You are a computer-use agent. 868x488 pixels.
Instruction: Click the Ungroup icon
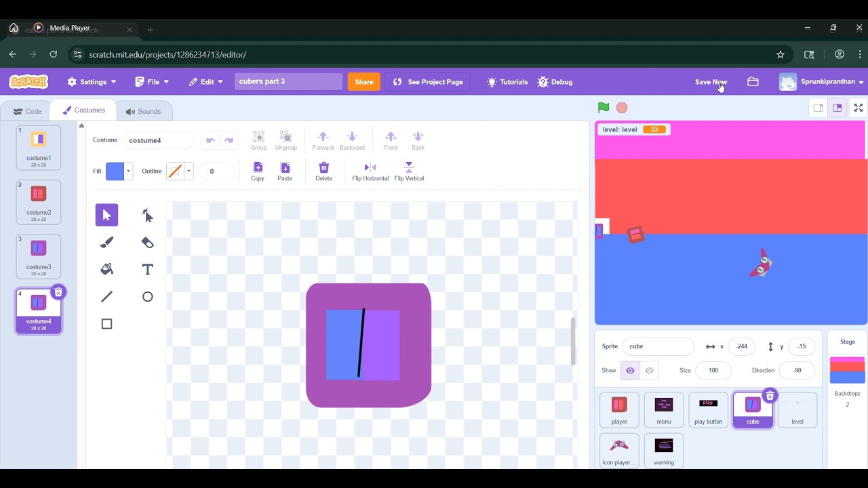(286, 140)
